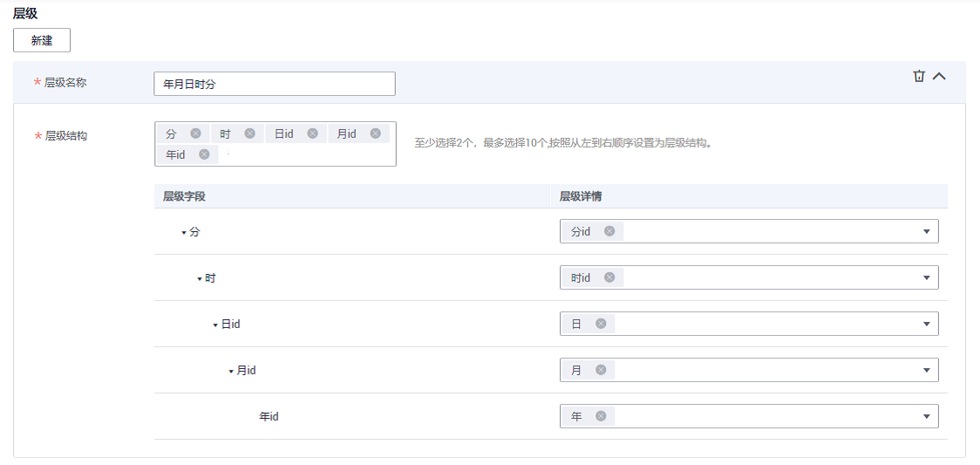This screenshot has width=980, height=465.
Task: Collapse the 日id tree row
Action: click(x=215, y=325)
